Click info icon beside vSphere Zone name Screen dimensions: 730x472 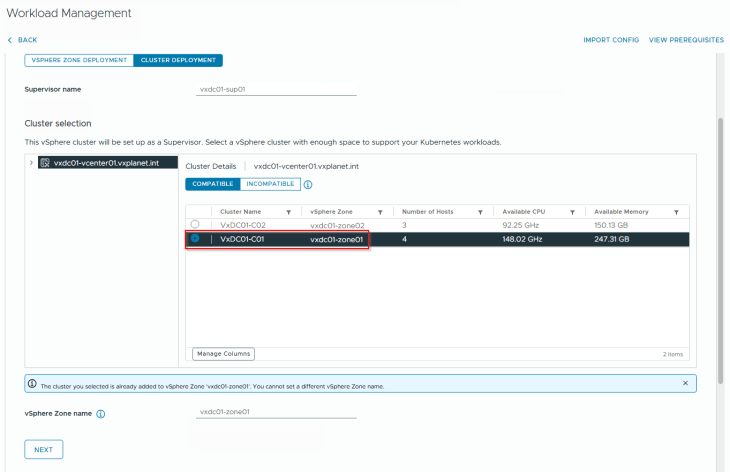[x=102, y=413]
